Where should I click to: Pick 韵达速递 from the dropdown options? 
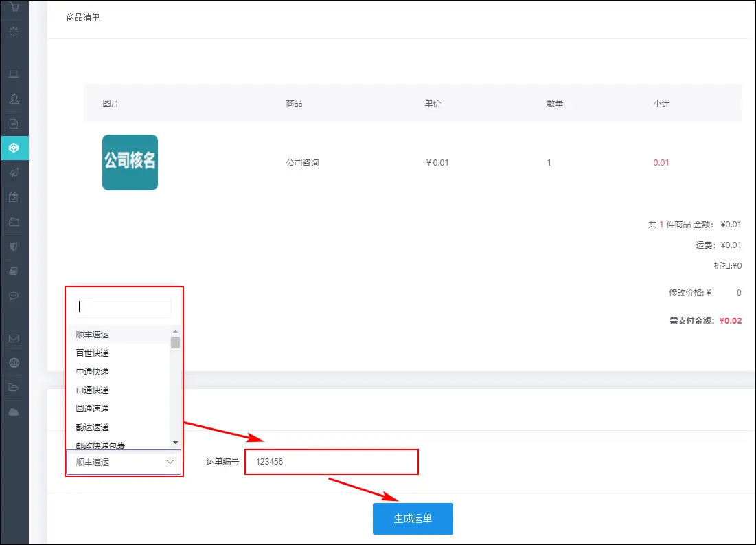[93, 427]
